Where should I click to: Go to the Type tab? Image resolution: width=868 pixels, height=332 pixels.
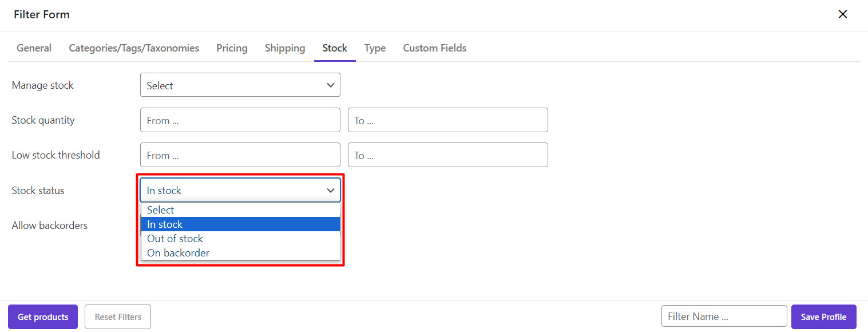coord(375,48)
